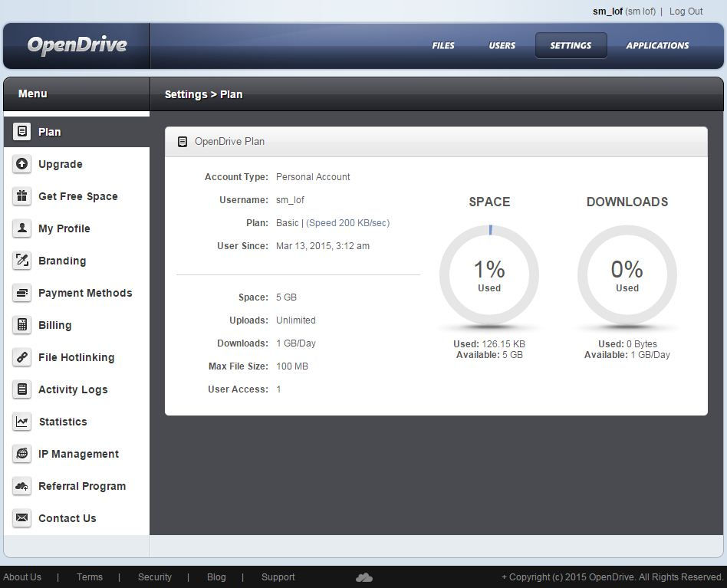Click the Plan sidebar icon
727x588 pixels.
click(21, 132)
